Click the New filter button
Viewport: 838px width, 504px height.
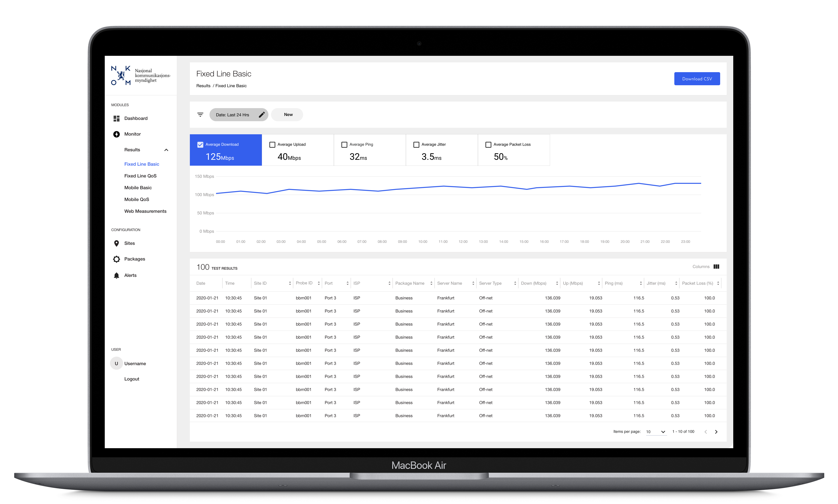[x=288, y=115]
